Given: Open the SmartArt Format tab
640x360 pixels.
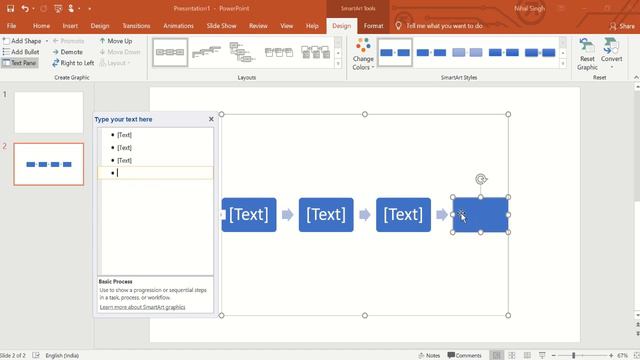Looking at the screenshot, I should pyautogui.click(x=373, y=26).
